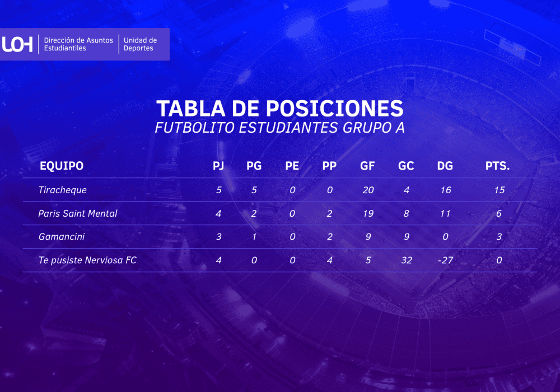
Task: Click the EQUIPO column header
Action: click(62, 166)
